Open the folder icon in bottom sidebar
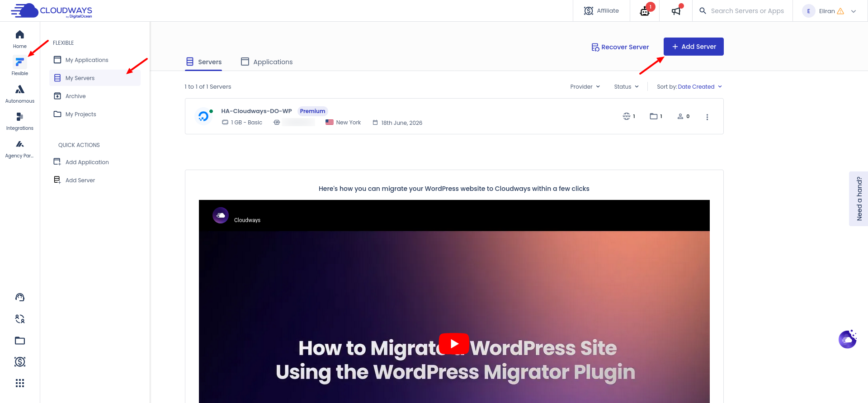Screen dimensions: 868x403 [x=20, y=341]
